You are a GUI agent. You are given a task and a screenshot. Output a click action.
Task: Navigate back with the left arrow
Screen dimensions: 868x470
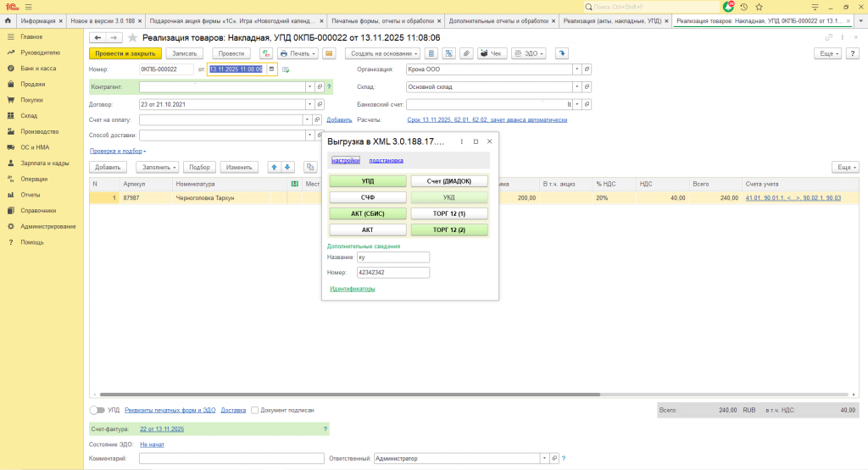click(x=98, y=37)
